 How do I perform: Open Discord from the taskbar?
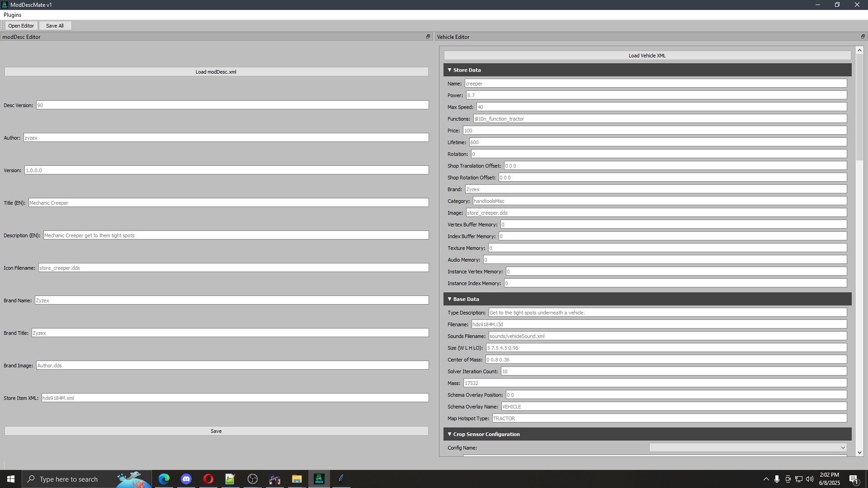(x=186, y=479)
